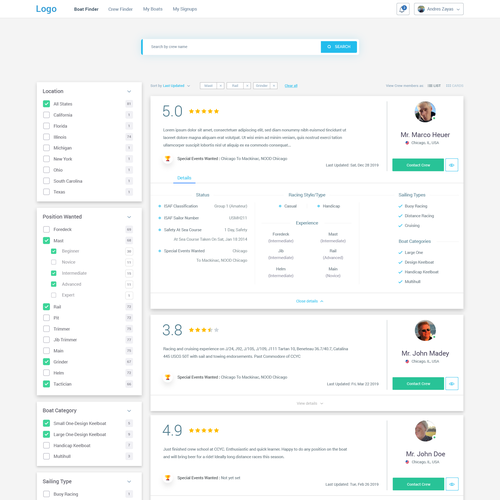Check the California location checkbox
Viewport: 500px width, 500px height.
pos(46,115)
